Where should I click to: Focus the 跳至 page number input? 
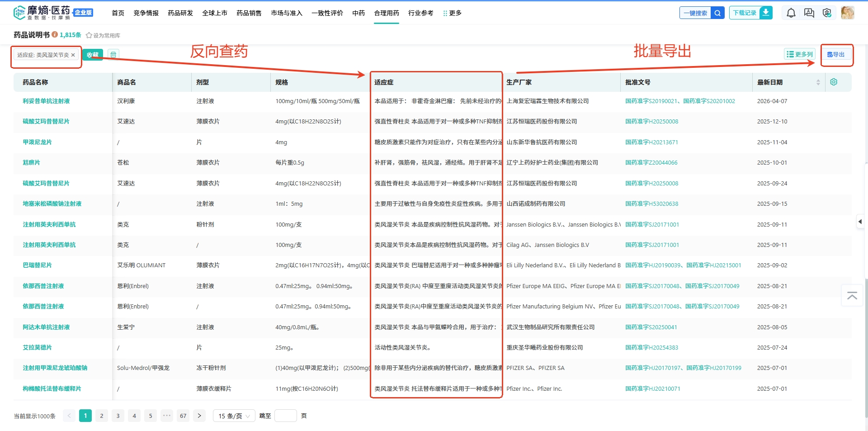[286, 416]
